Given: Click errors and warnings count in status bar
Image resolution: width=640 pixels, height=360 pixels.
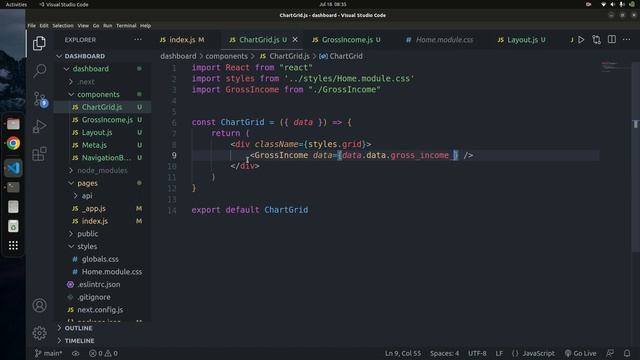Looking at the screenshot, I should click(x=103, y=353).
